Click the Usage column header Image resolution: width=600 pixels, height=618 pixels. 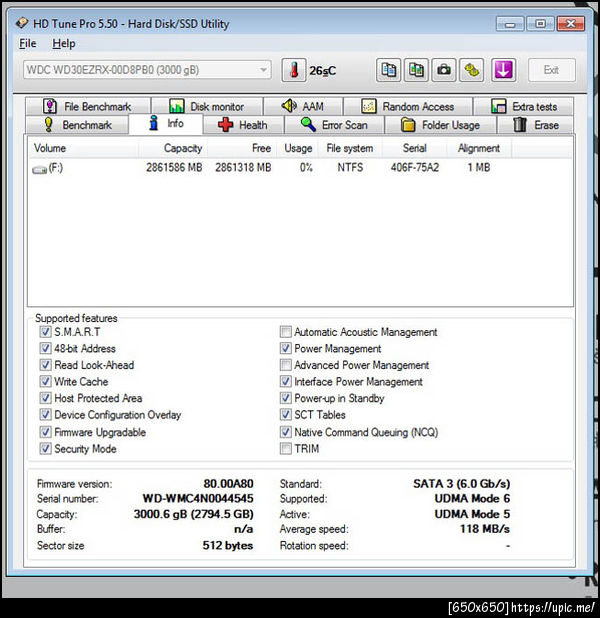click(x=298, y=148)
